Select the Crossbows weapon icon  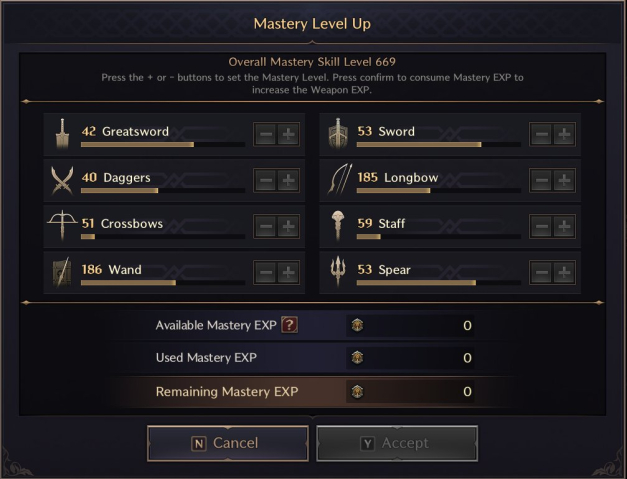62,225
